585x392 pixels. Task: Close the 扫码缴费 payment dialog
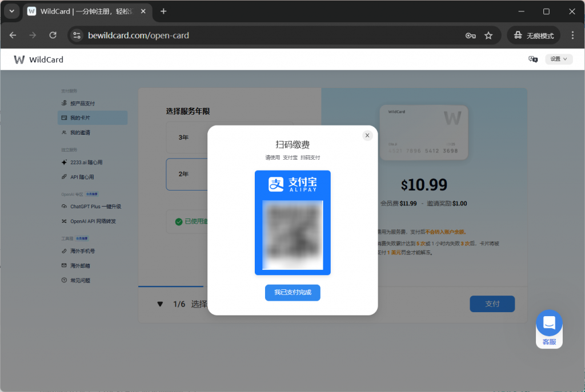[367, 135]
